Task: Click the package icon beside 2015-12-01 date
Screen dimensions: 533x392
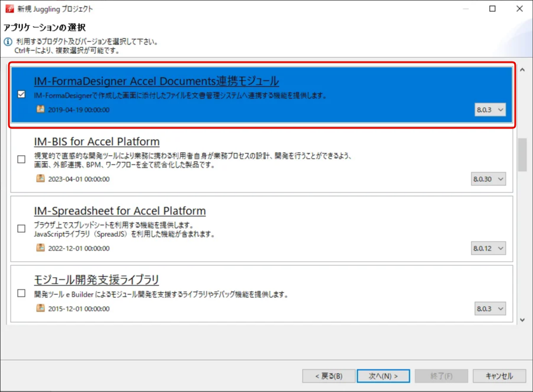Action: coord(40,308)
